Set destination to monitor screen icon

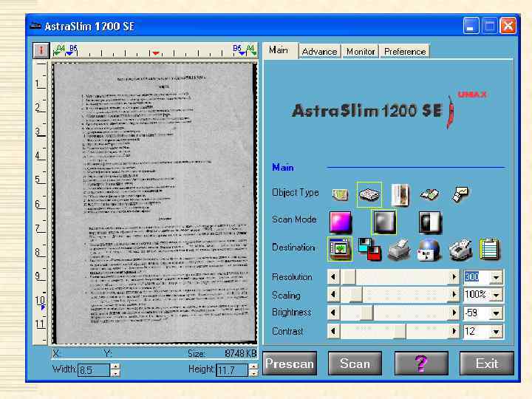click(x=340, y=249)
